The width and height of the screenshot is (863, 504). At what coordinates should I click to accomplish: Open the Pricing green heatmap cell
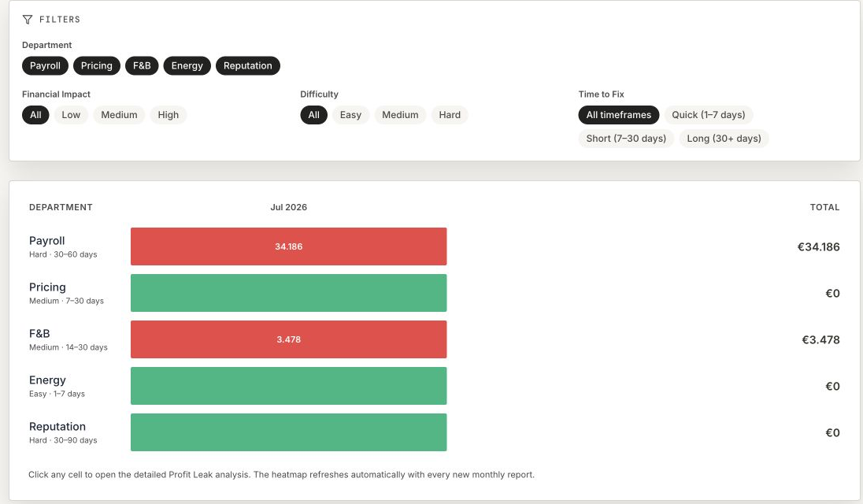[288, 293]
